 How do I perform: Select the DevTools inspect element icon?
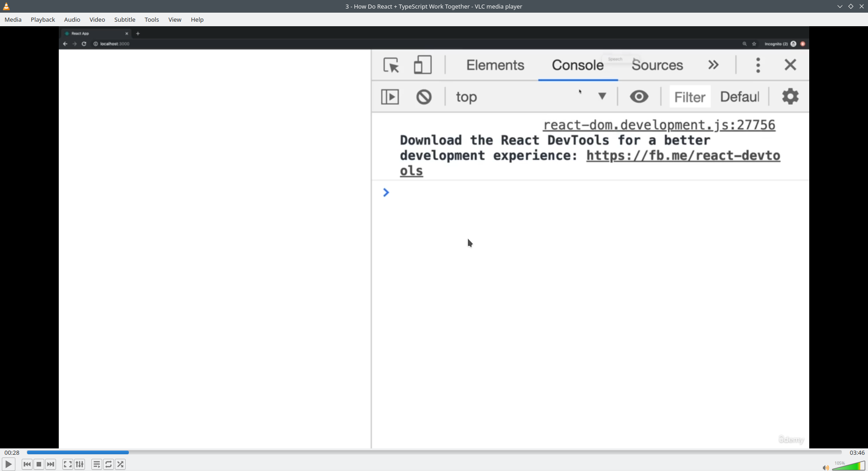click(391, 65)
